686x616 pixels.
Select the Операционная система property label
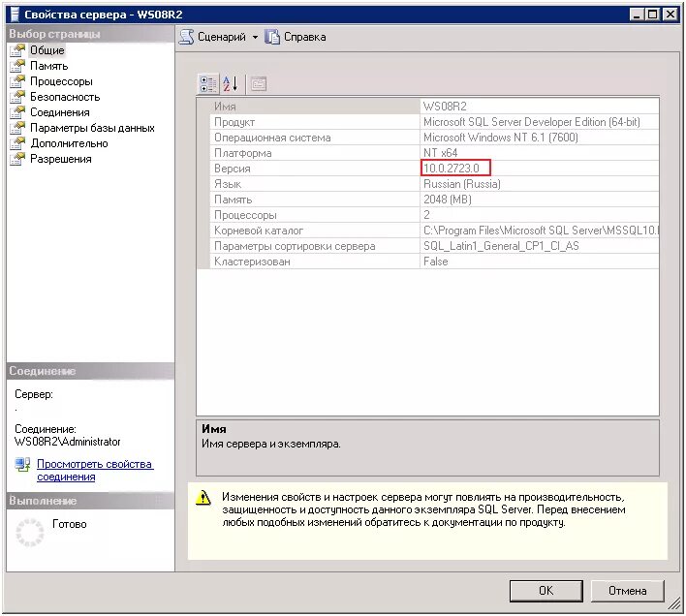click(x=272, y=138)
